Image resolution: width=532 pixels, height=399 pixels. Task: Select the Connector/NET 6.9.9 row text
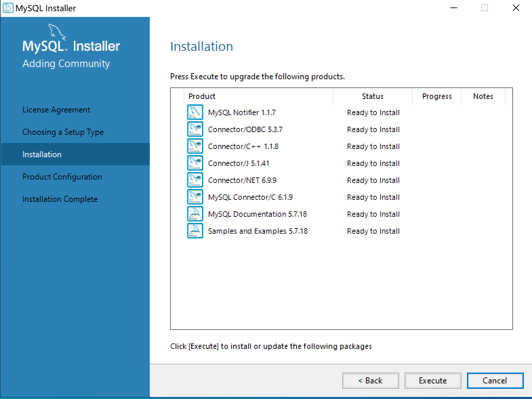242,180
